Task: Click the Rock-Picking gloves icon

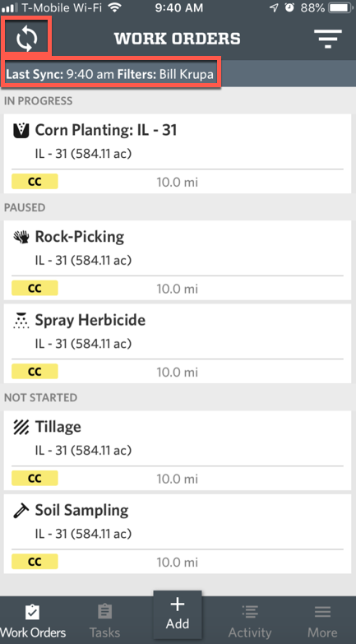Action: [x=21, y=237]
